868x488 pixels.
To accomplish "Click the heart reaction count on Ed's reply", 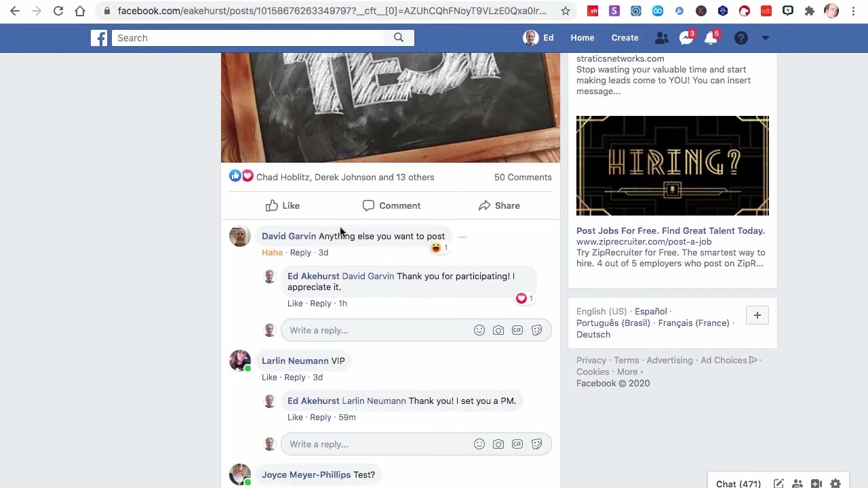I will [525, 298].
